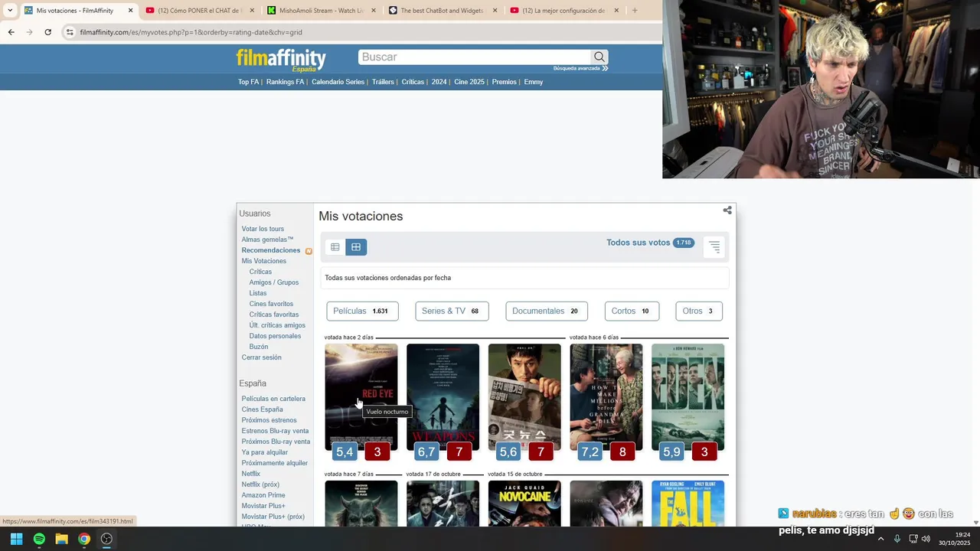Open Mis Votaciones sidebar link
The image size is (980, 551).
264,261
